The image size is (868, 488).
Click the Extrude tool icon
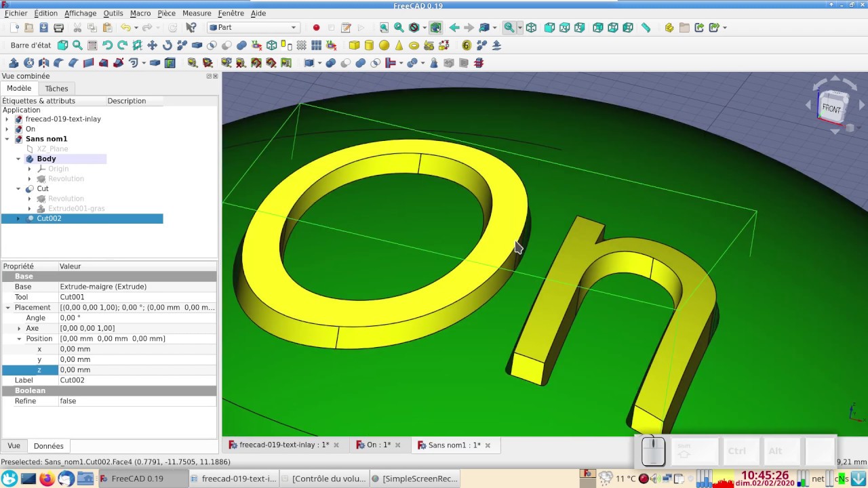pos(14,63)
